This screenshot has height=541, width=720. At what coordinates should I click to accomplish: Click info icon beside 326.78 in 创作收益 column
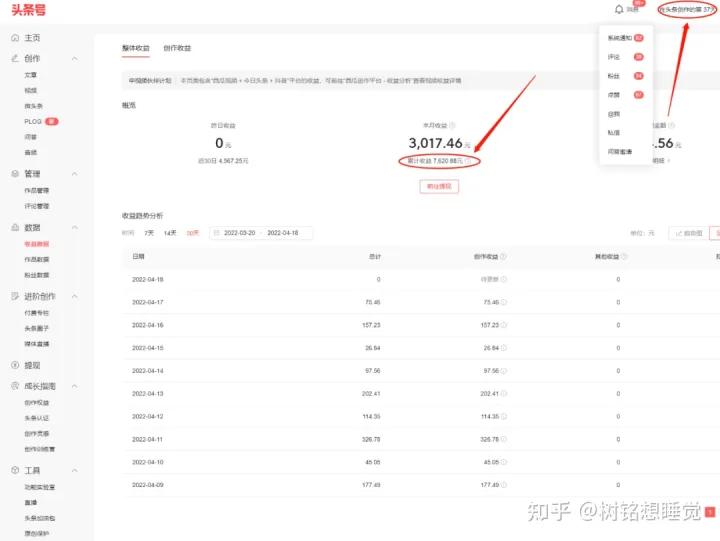504,439
